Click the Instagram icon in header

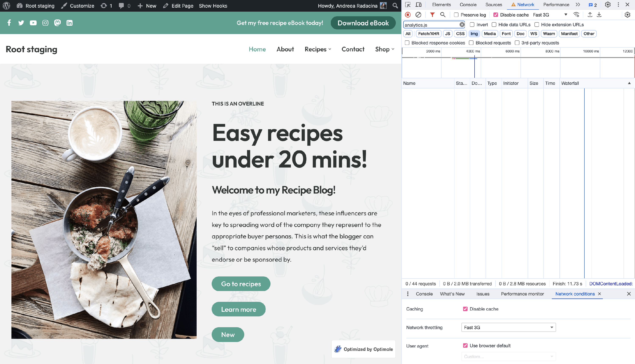pyautogui.click(x=45, y=23)
